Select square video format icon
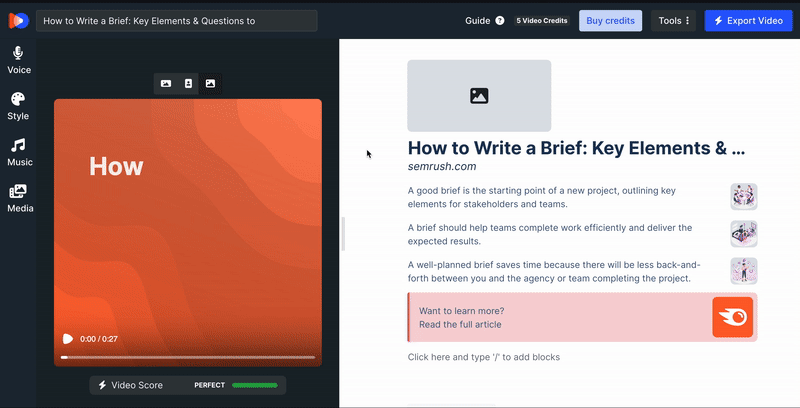 (x=210, y=84)
